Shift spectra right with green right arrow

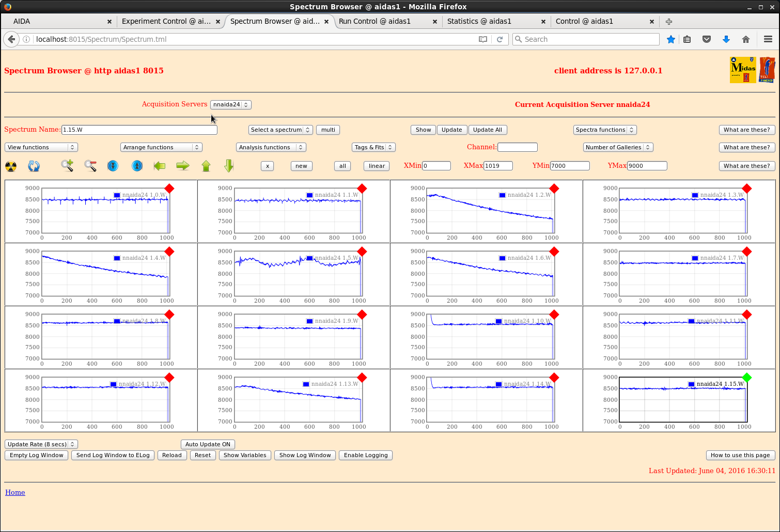tap(183, 166)
